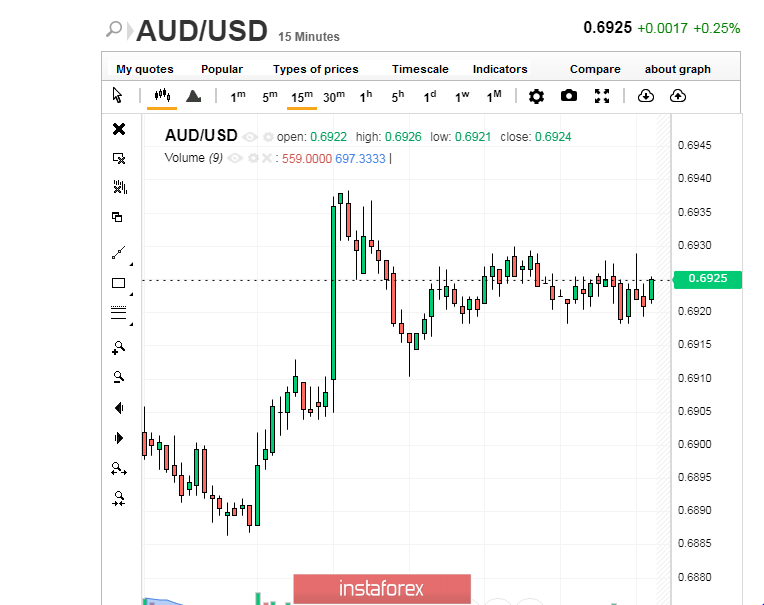Open Volume indicator settings gear

click(x=253, y=158)
